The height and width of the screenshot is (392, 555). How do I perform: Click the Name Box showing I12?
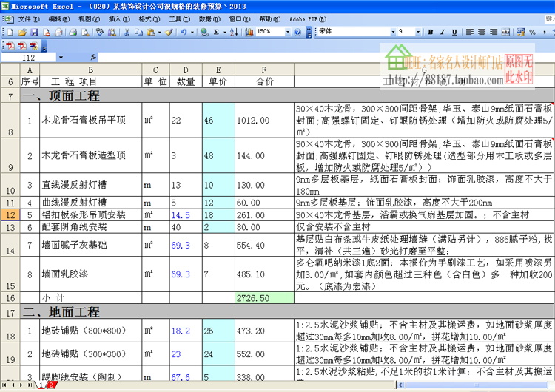coord(28,57)
